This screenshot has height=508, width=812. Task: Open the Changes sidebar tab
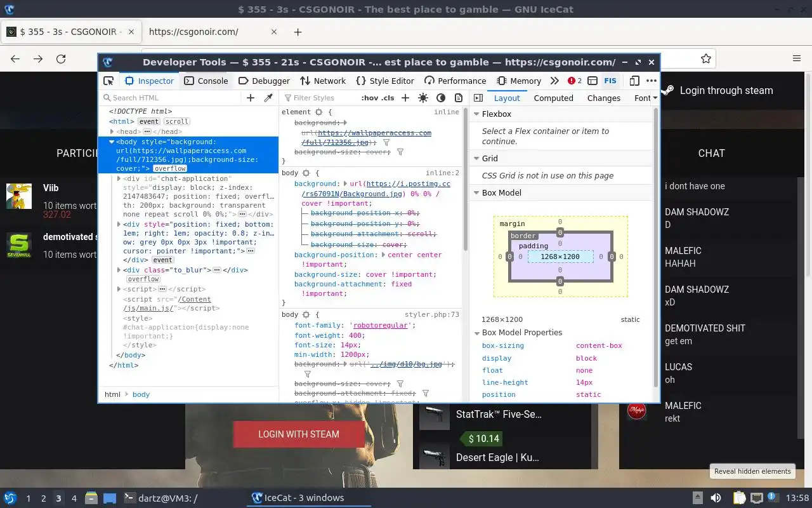coord(604,98)
